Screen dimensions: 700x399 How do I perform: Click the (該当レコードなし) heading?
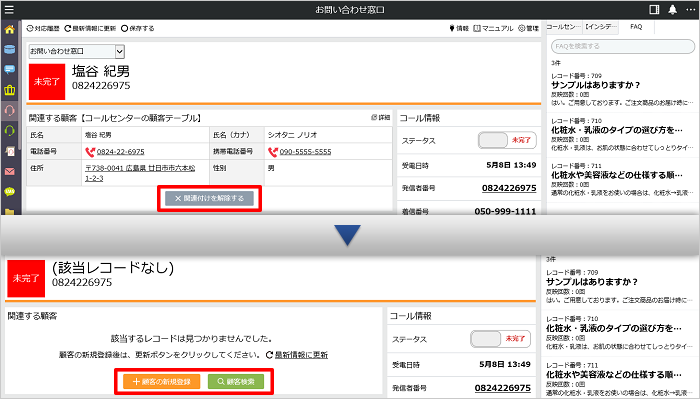point(113,267)
